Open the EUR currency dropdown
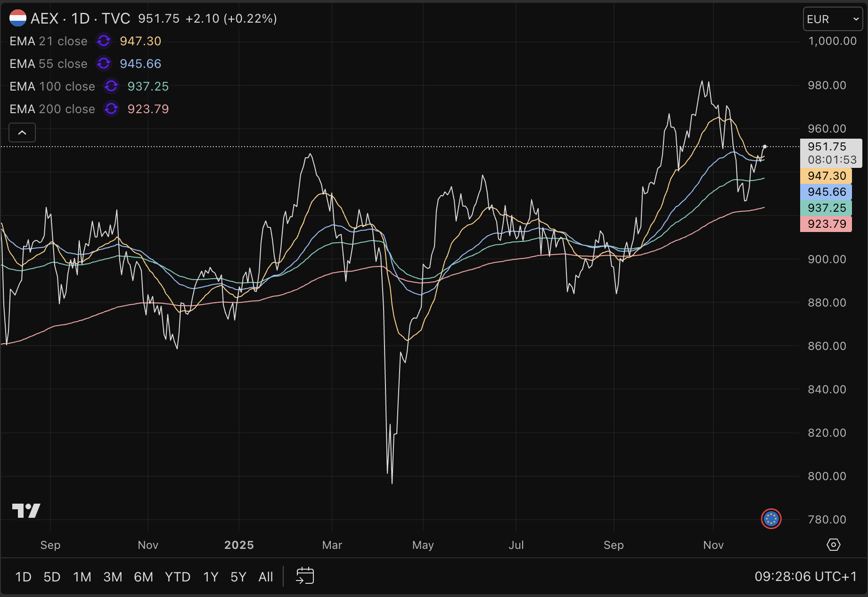The height and width of the screenshot is (597, 868). pos(832,19)
